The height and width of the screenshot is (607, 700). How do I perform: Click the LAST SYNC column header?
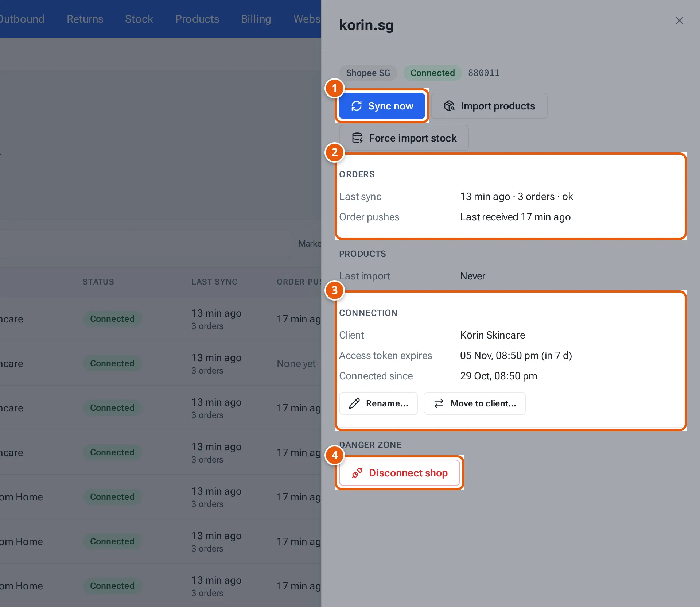click(214, 282)
